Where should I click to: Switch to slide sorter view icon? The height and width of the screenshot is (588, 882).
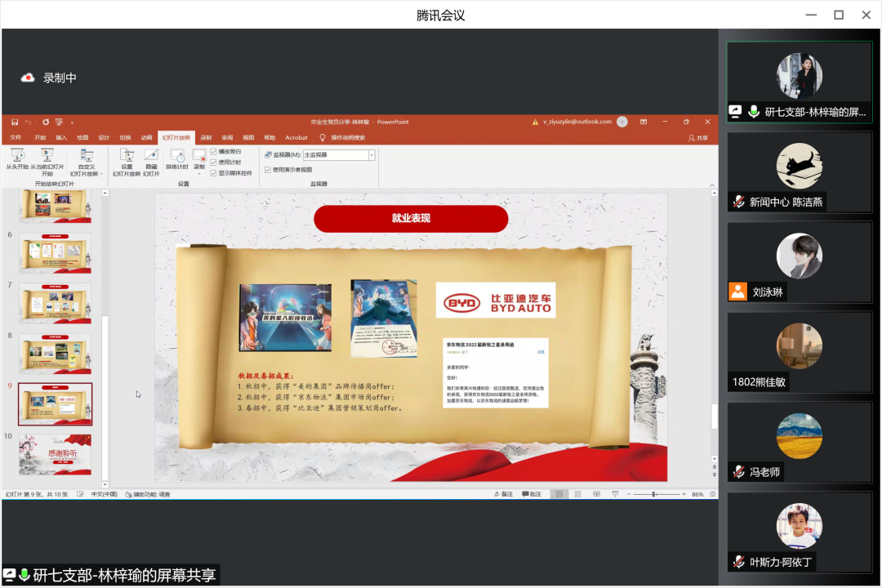click(x=577, y=495)
